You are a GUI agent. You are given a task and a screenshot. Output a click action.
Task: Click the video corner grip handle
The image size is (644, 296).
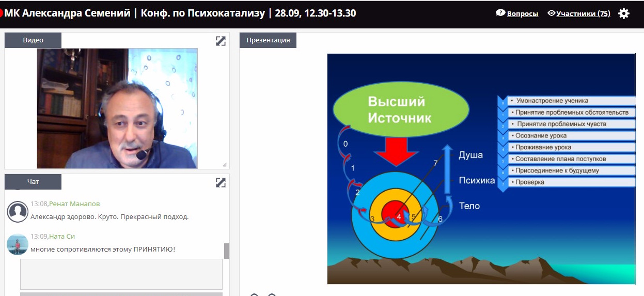click(225, 165)
